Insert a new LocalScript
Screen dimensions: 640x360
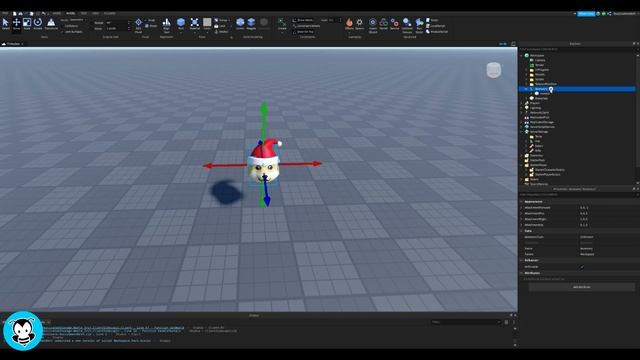[436, 26]
